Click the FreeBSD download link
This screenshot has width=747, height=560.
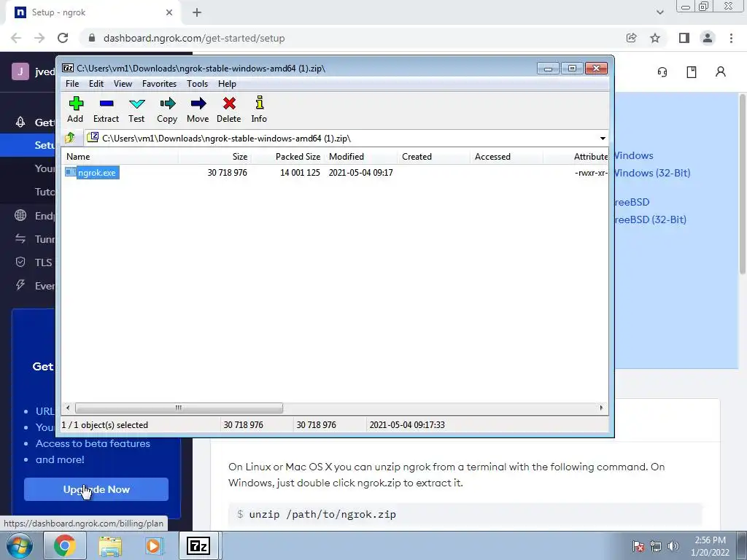point(632,202)
